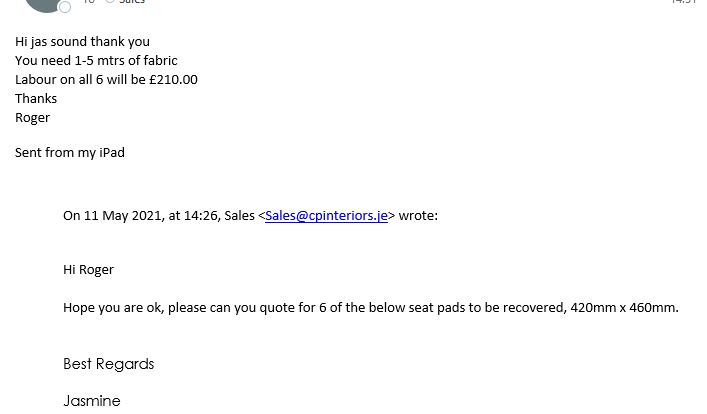
Task: Place cursor in 'You need 1-5 mtrs of fabric'
Action: tap(96, 61)
